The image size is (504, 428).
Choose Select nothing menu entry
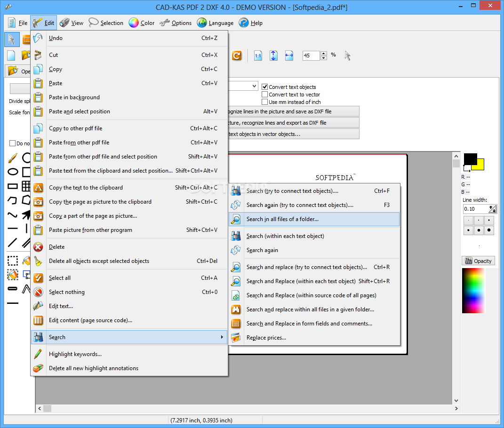pyautogui.click(x=129, y=292)
